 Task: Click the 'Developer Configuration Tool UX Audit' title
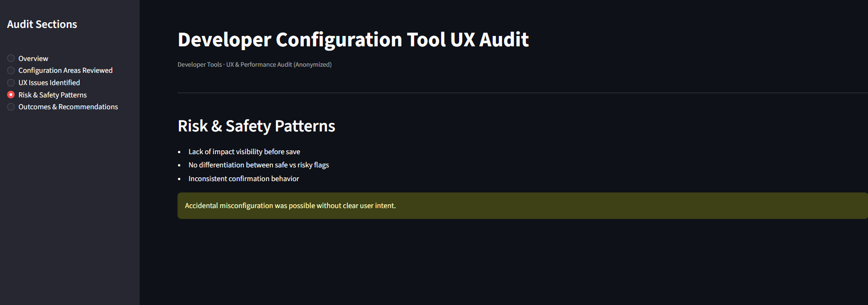tap(353, 40)
